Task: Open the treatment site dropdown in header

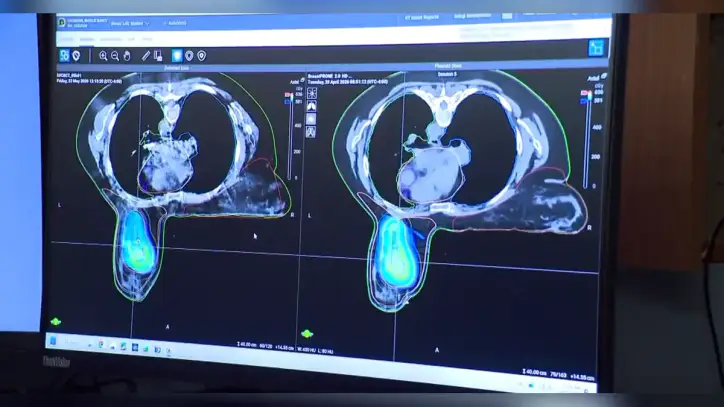Action: click(130, 23)
